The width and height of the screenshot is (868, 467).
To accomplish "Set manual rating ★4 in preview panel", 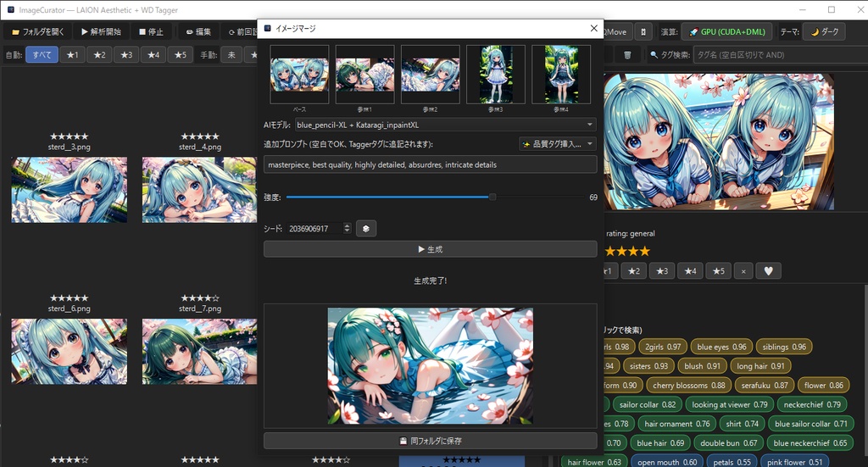I will [x=690, y=271].
